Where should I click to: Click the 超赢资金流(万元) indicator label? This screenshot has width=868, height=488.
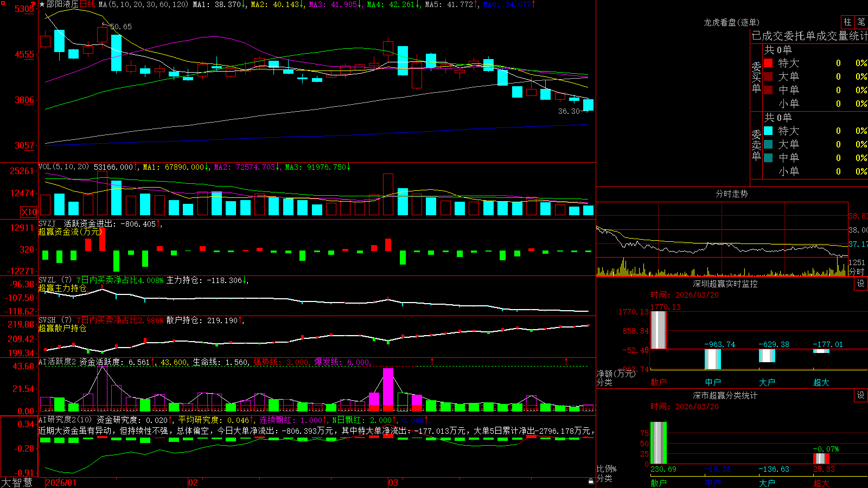point(70,232)
